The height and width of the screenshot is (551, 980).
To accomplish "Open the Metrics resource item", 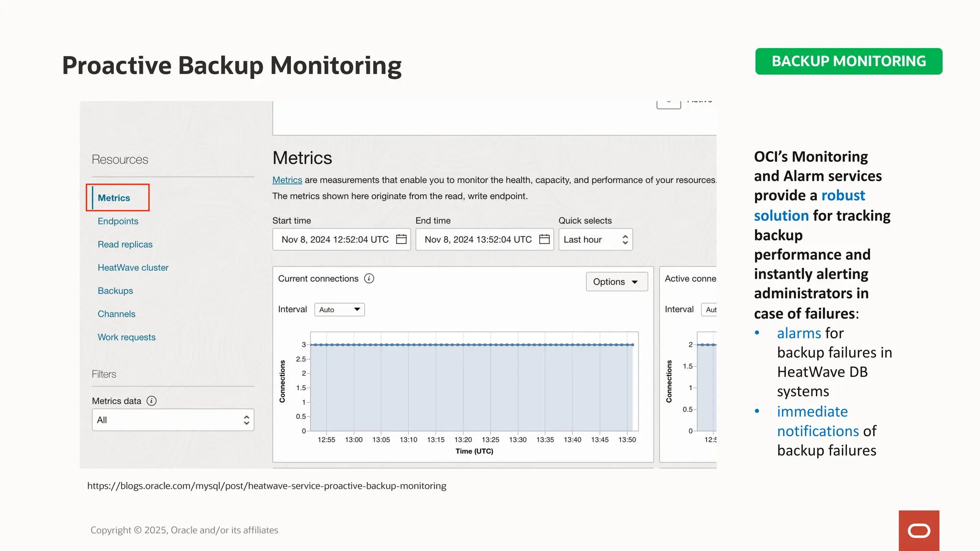I will click(x=114, y=198).
